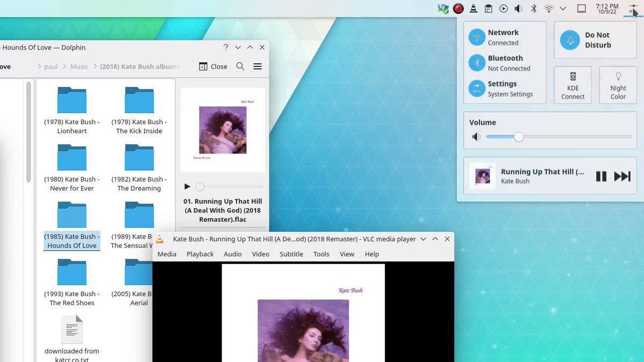Click the volume speaker tray icon
The image size is (644, 362).
click(518, 9)
